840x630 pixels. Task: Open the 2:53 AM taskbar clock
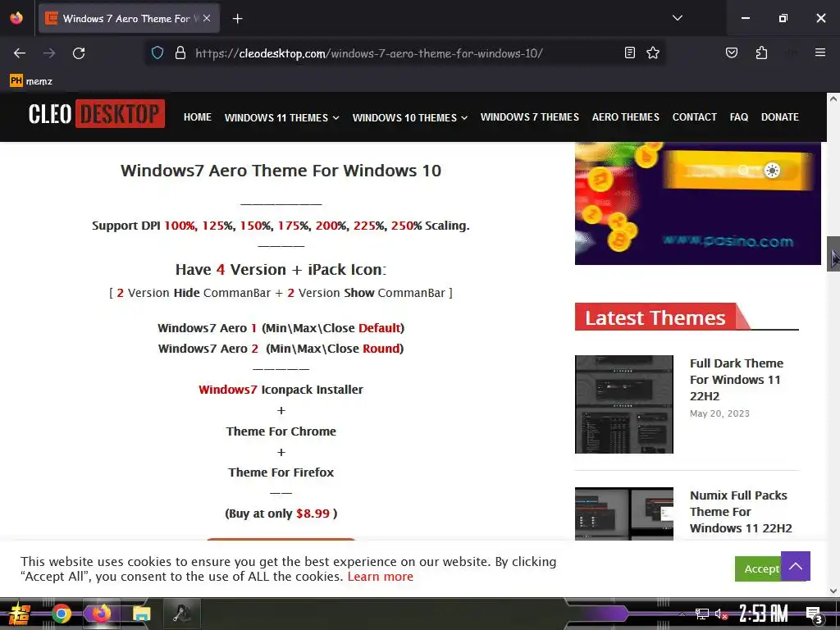point(764,614)
